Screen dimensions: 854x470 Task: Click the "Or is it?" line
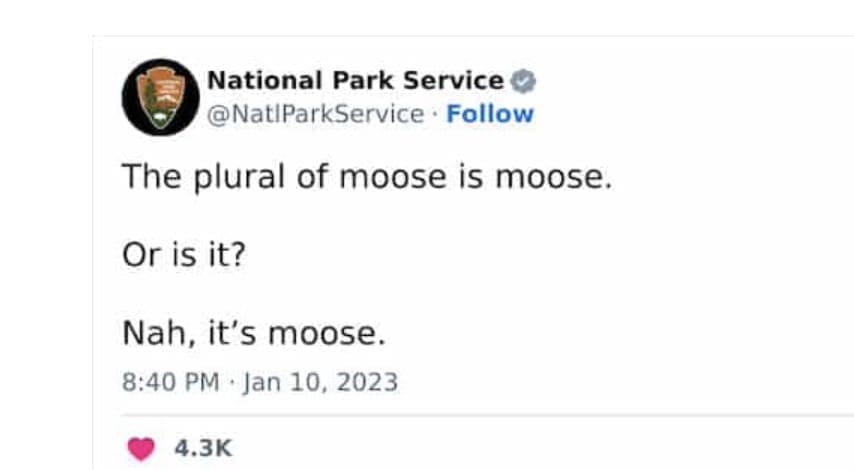click(x=183, y=255)
